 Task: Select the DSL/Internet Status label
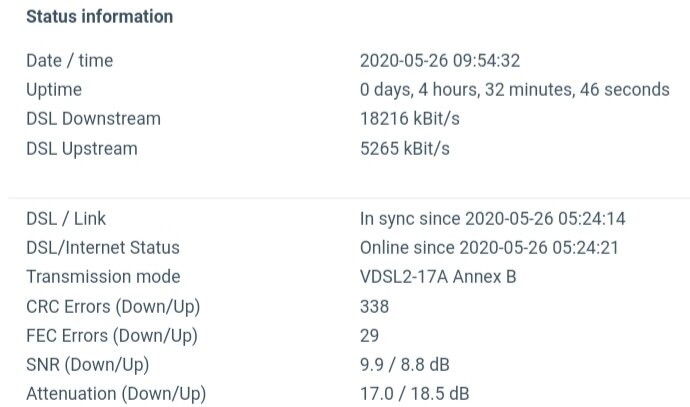point(103,248)
